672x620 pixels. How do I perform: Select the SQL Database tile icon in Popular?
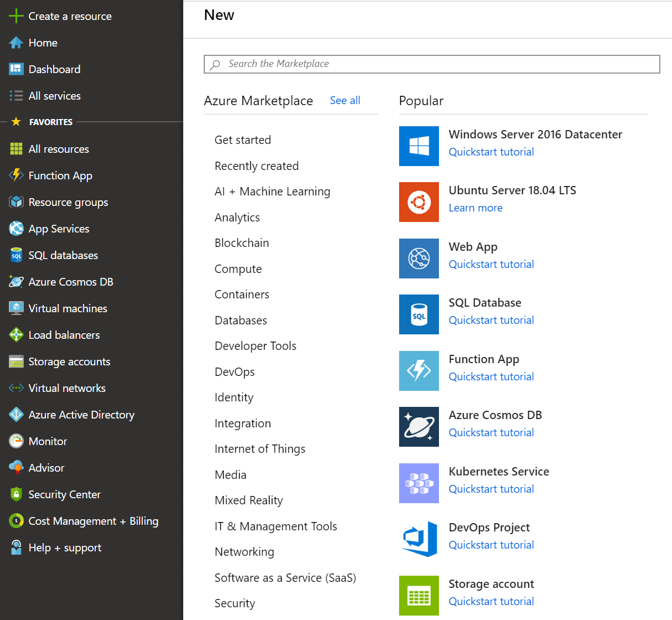[419, 314]
